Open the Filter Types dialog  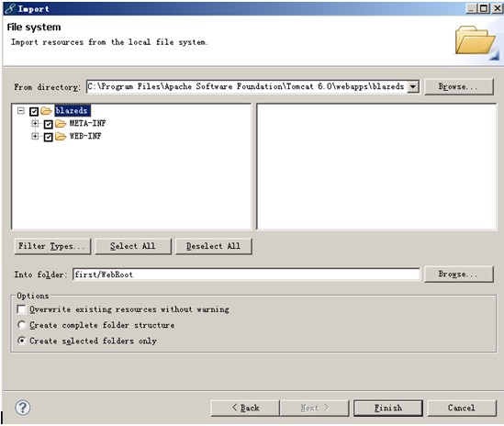click(52, 246)
